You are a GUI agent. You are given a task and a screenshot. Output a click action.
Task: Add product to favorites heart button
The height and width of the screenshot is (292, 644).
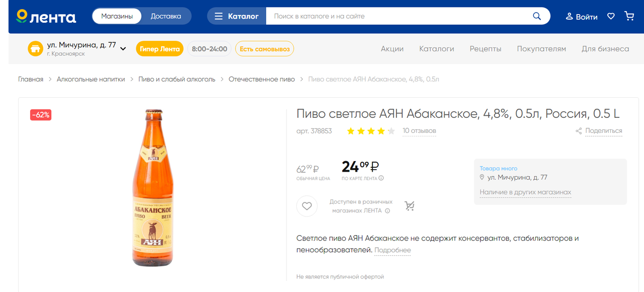[307, 206]
